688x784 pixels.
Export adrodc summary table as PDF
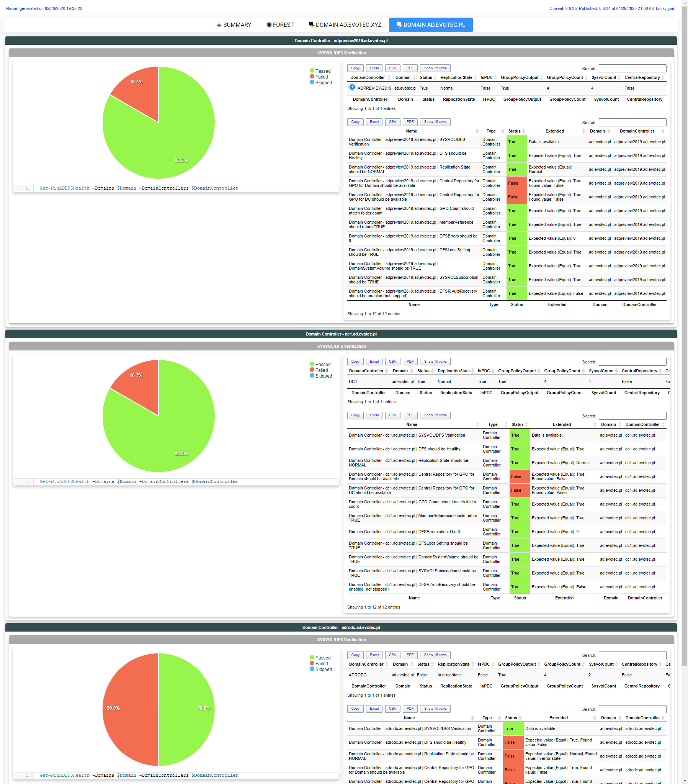pyautogui.click(x=410, y=655)
